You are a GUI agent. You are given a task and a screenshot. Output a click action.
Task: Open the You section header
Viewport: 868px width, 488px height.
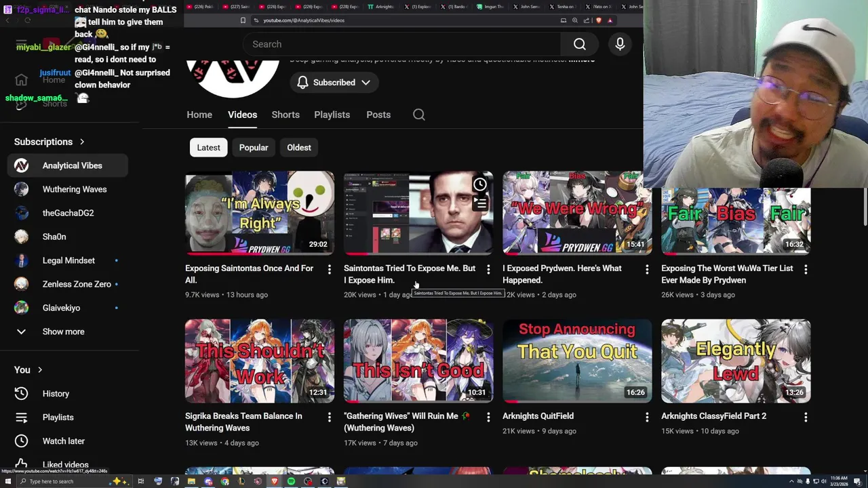click(x=28, y=369)
